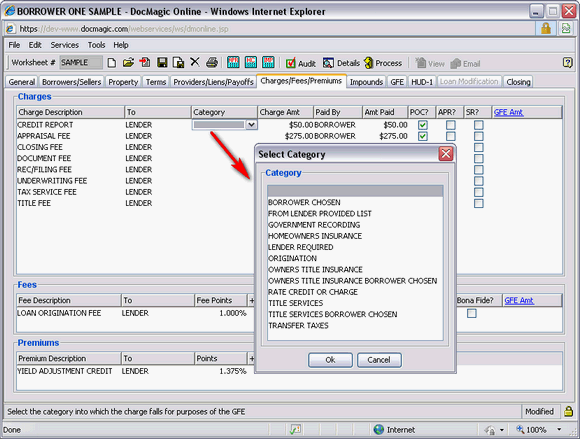This screenshot has width=580, height=439.
Task: Click the browser address bar URL
Action: click(x=124, y=28)
